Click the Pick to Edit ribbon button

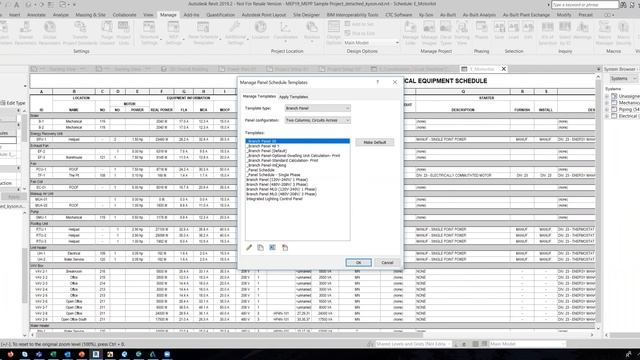pos(359,33)
